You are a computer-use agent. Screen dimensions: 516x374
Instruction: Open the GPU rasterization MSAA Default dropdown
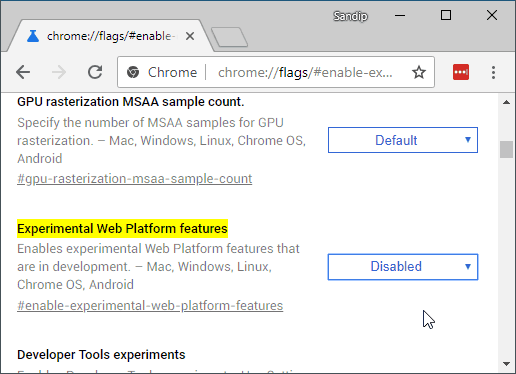403,140
